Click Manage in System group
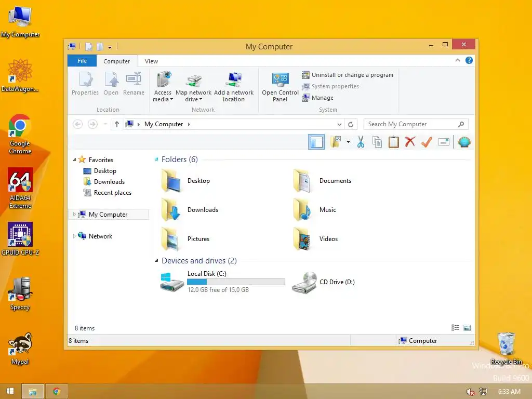The width and height of the screenshot is (532, 399). (317, 98)
